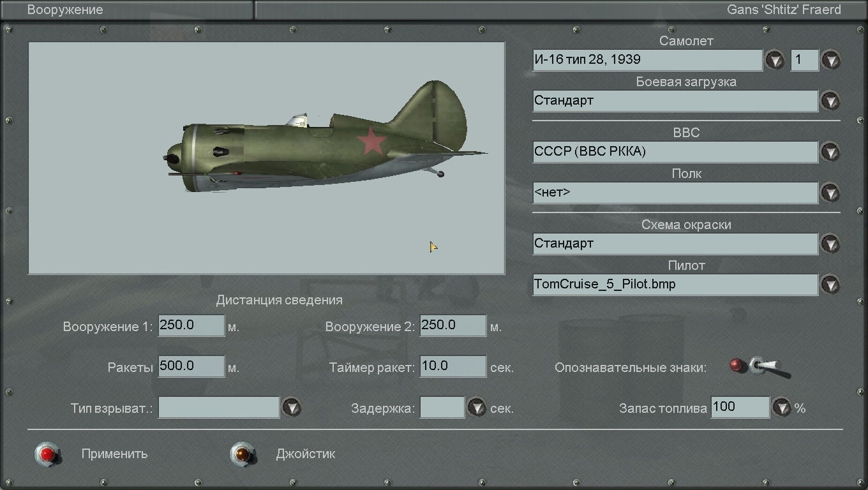
Task: Open the Схема окраски dropdown arrow
Action: pos(830,244)
